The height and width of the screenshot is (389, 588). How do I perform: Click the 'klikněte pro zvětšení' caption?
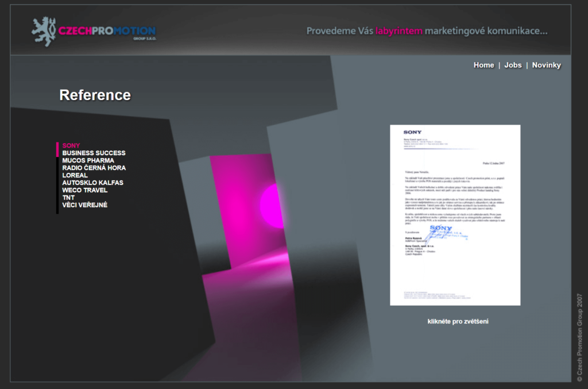point(458,321)
